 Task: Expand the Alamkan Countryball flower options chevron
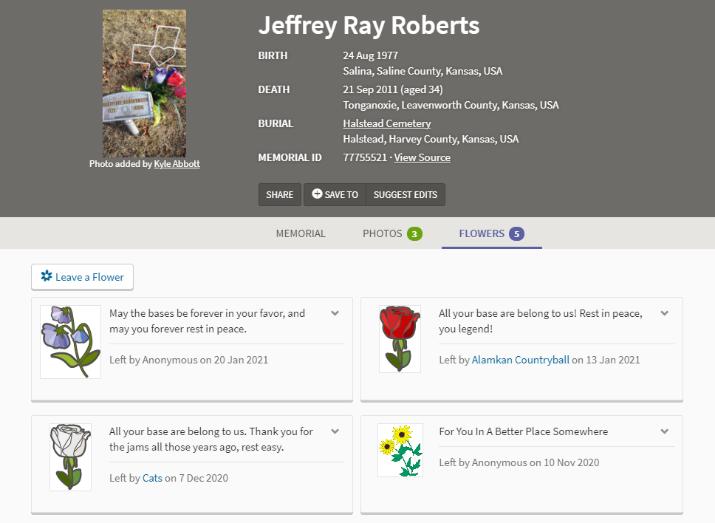665,314
